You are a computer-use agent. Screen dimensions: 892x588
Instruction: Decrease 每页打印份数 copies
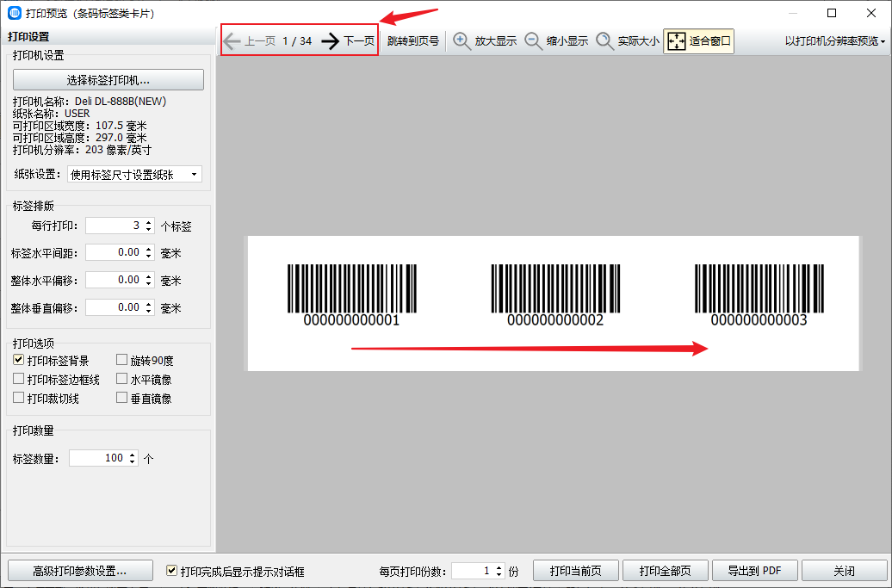(x=499, y=575)
